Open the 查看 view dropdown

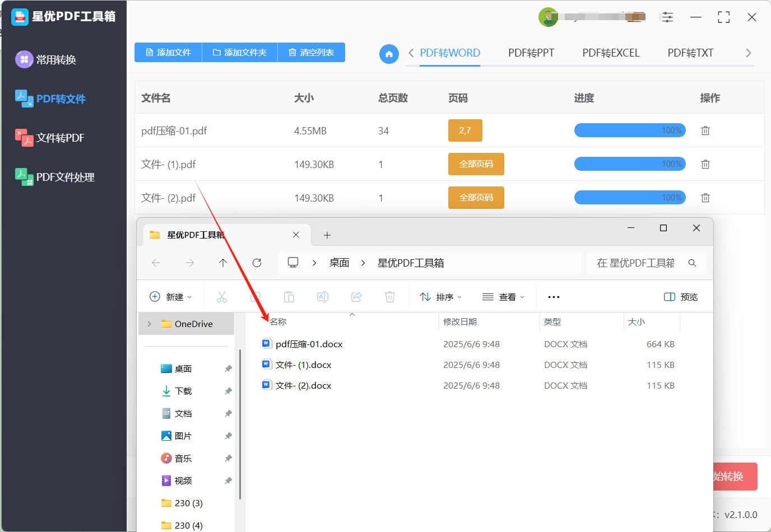click(x=504, y=297)
